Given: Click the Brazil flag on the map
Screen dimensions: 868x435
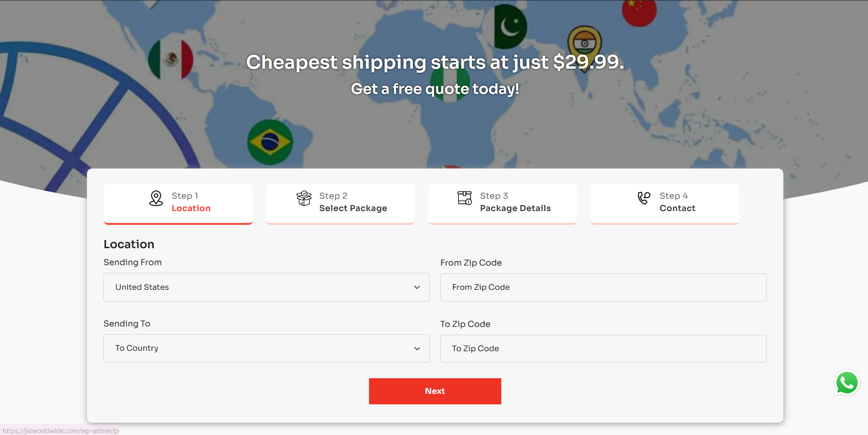Looking at the screenshot, I should click(x=270, y=142).
